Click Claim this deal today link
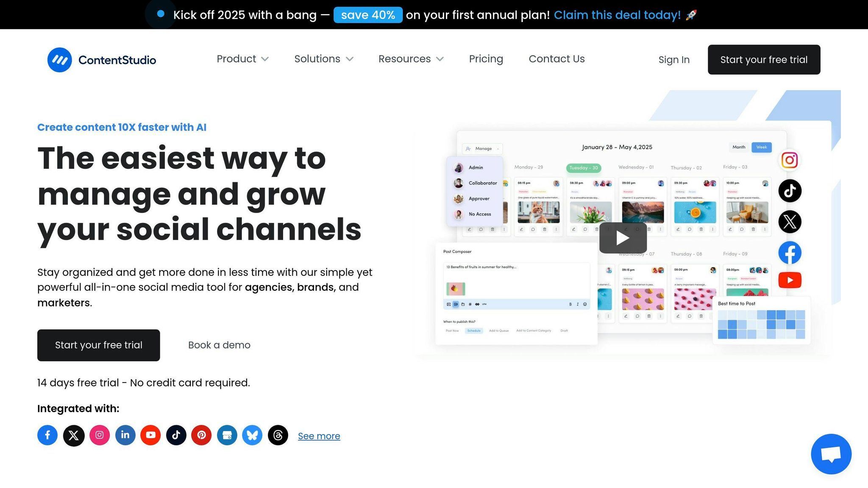Viewport: 868px width, 488px height. (x=617, y=15)
